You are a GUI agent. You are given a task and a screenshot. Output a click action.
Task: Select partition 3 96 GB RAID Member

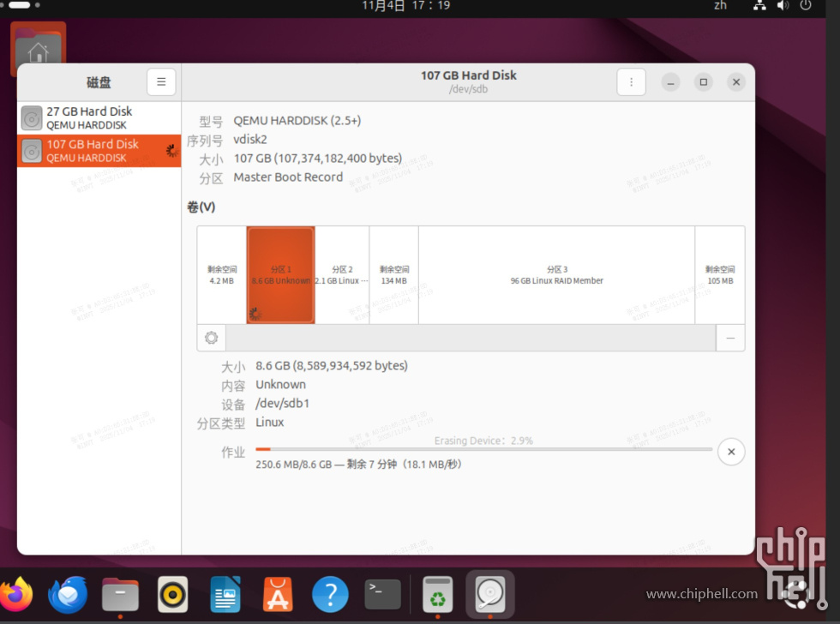(557, 275)
